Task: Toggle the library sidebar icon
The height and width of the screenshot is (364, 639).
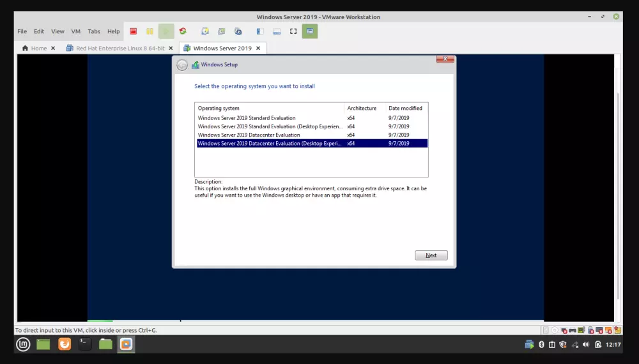Action: point(260,31)
